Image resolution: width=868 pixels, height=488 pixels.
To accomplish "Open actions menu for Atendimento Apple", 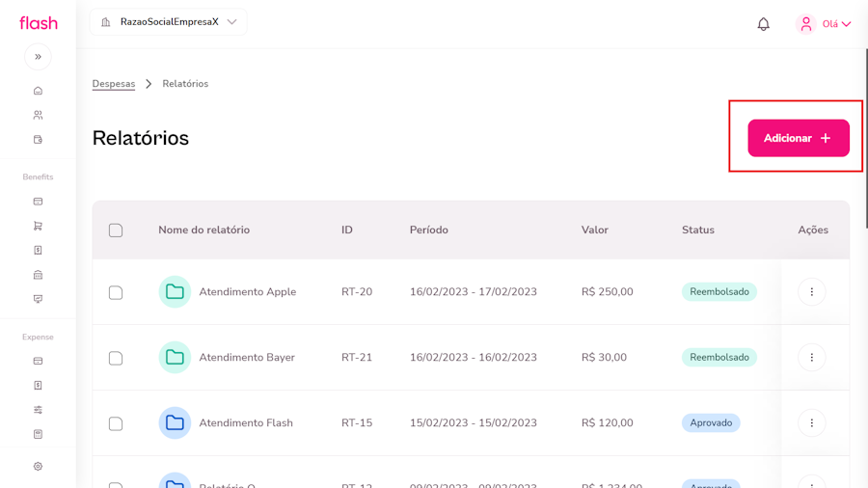I will coord(811,291).
